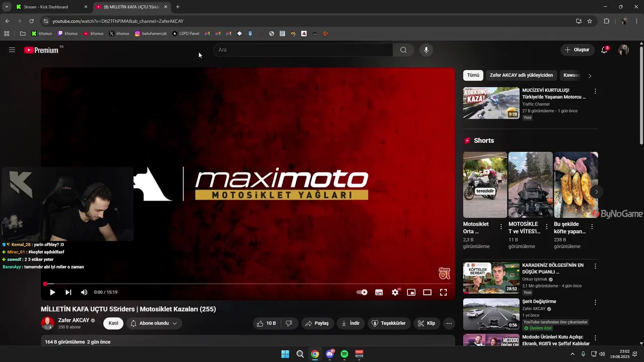Click the Katıl join button
This screenshot has height=362, width=644.
(113, 323)
